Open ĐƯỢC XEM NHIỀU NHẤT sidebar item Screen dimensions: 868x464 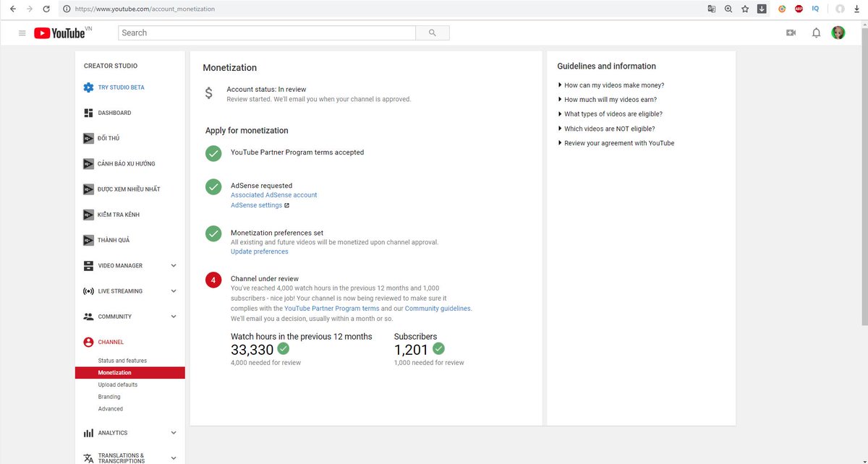click(x=130, y=189)
